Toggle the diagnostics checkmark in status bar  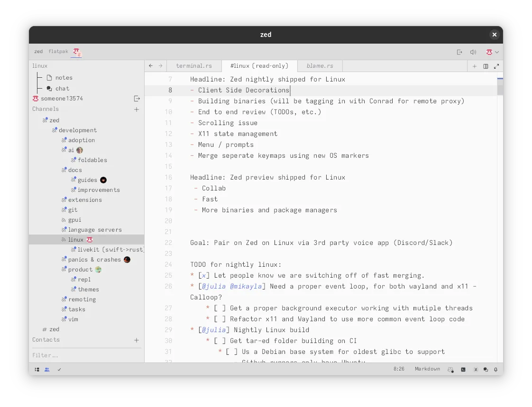click(x=59, y=369)
